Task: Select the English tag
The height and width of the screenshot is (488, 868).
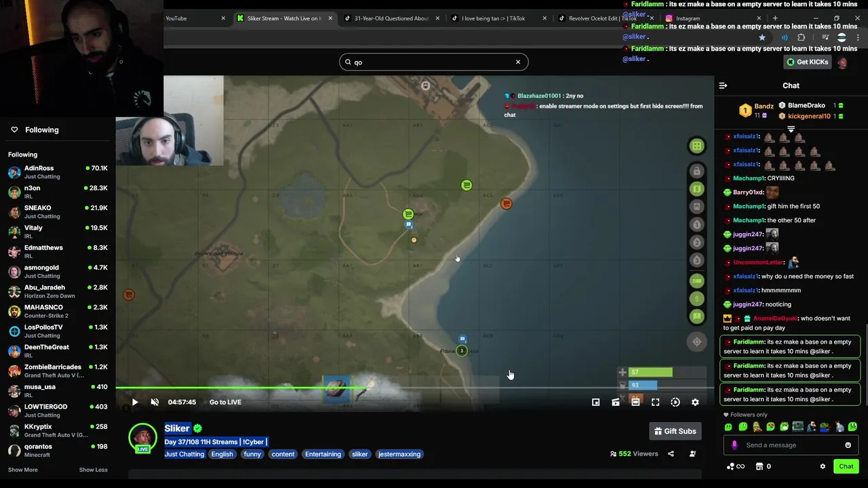Action: 222,454
